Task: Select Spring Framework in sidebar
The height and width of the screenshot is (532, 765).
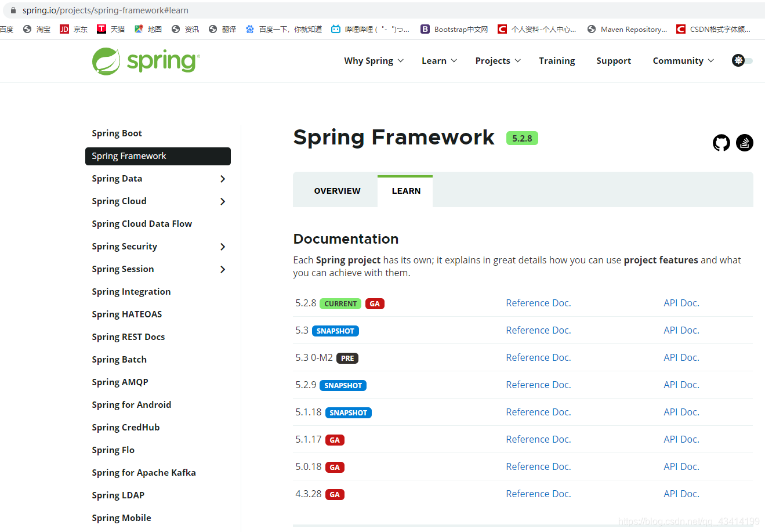Action: click(x=158, y=156)
